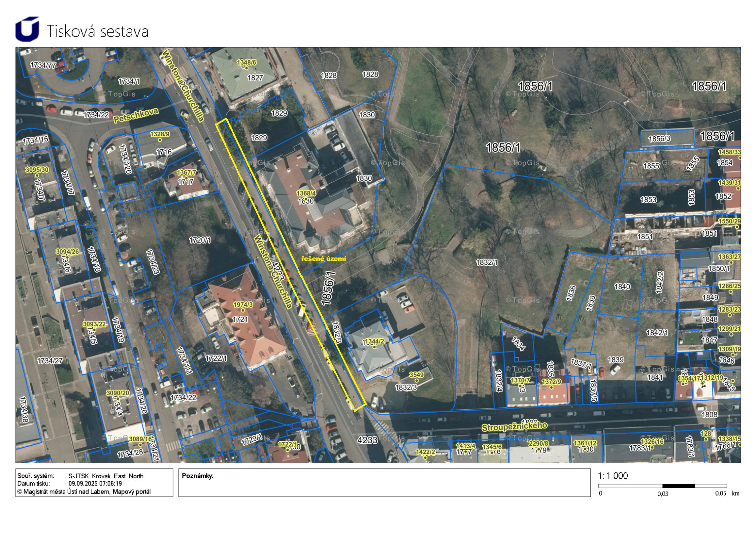756x546 pixels.
Task: Click parcel number 1720/1
Action: pos(200,240)
